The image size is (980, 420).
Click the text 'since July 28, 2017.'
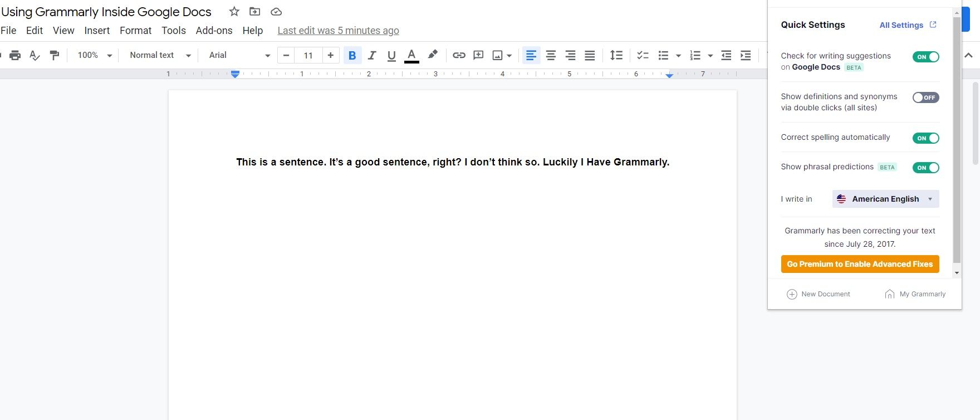tap(860, 244)
